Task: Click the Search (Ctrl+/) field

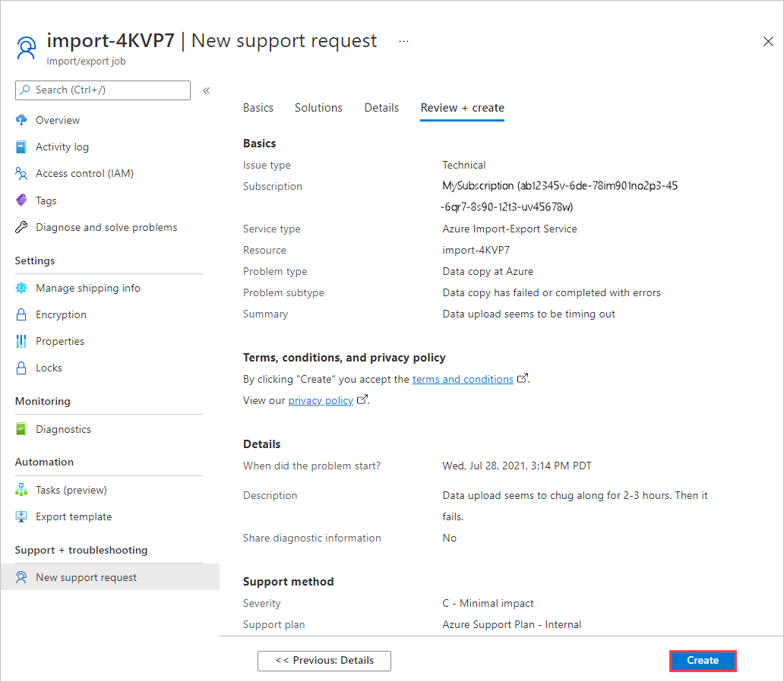Action: click(103, 90)
